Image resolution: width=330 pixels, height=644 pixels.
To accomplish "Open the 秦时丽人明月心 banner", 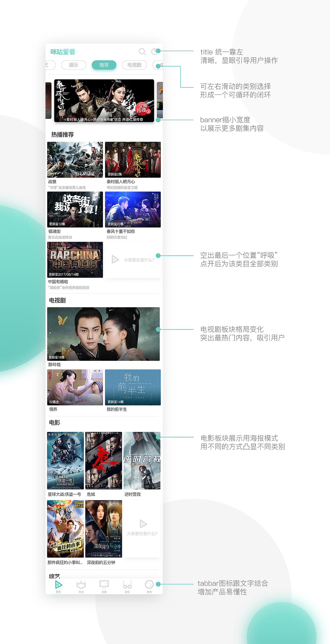I will [x=104, y=101].
